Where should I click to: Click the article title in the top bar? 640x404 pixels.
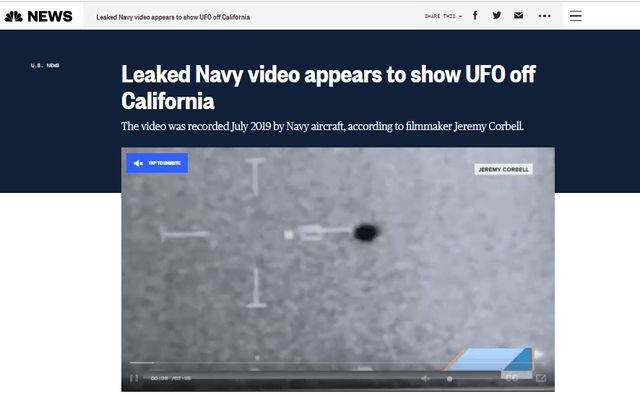pos(173,17)
